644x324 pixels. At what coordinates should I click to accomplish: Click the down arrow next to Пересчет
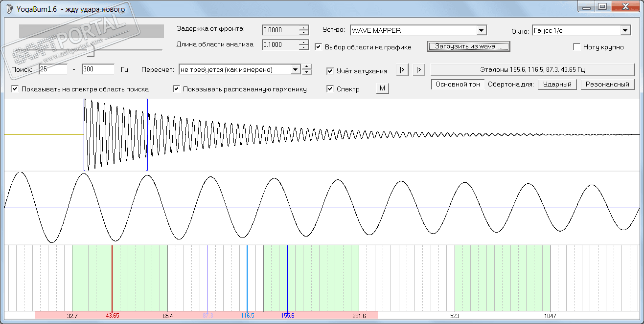(307, 72)
